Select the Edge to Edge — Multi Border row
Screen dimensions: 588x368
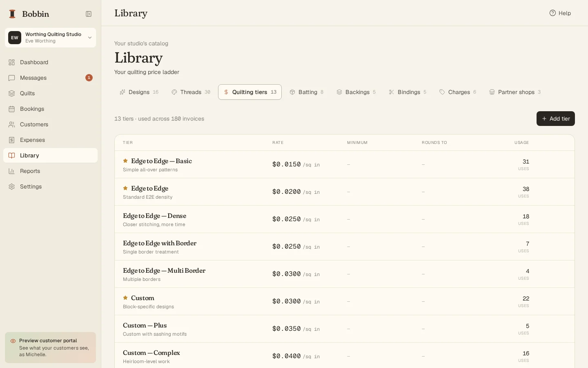pyautogui.click(x=345, y=274)
